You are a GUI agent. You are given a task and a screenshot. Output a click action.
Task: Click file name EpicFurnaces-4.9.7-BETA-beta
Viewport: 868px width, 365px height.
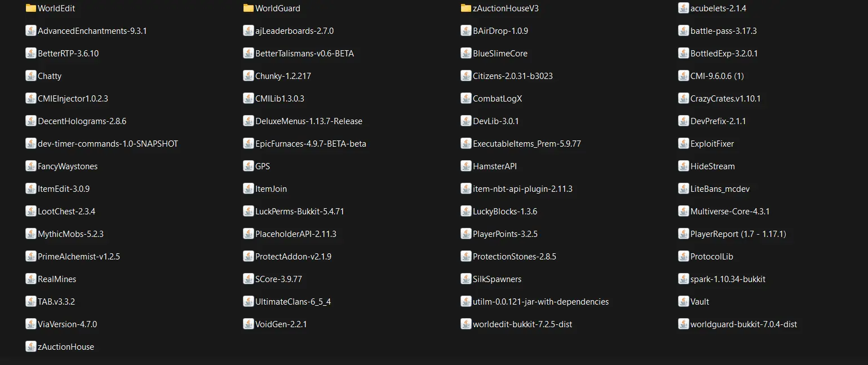coord(311,144)
